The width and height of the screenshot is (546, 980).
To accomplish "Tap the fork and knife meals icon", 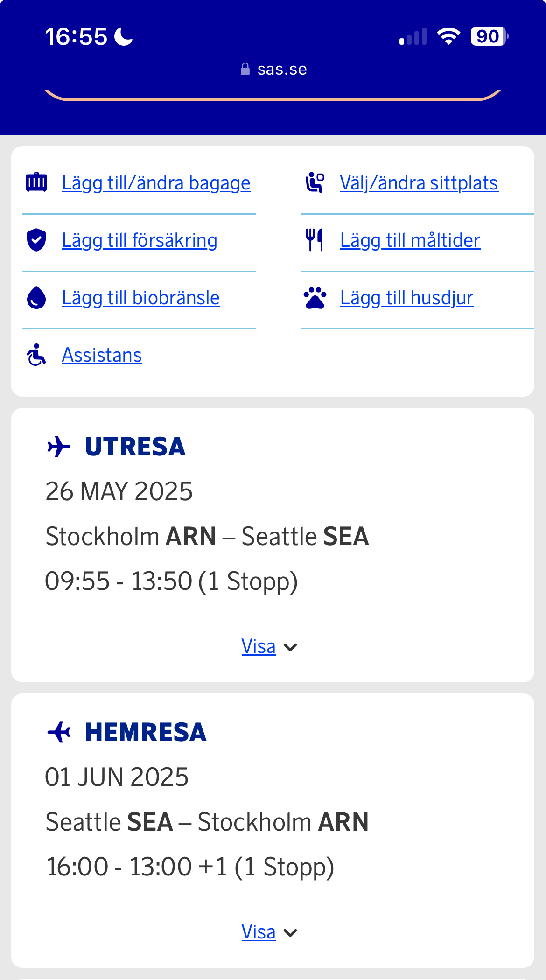I will click(315, 240).
